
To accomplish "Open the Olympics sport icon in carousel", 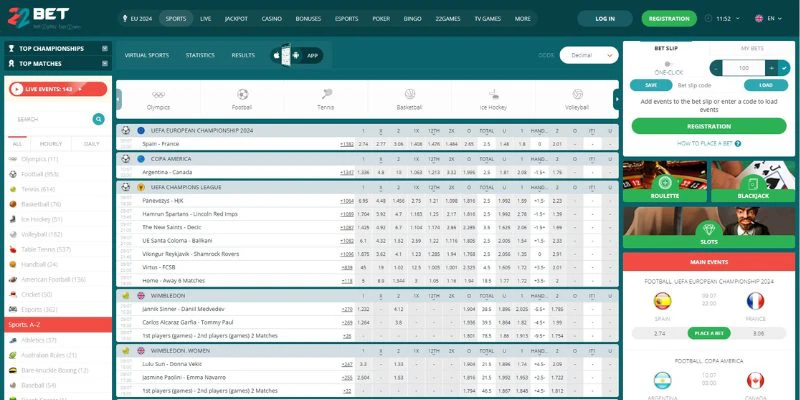I will 158,94.
